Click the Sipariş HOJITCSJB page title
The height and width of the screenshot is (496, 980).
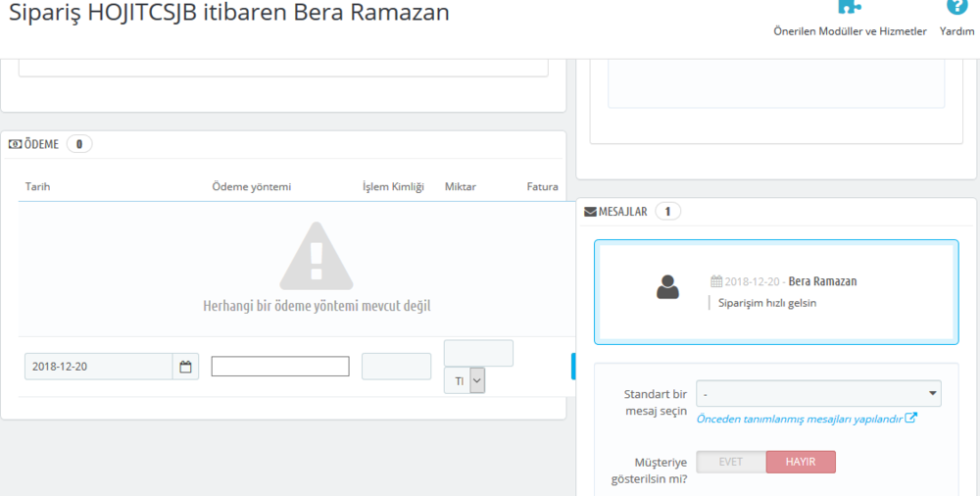(228, 12)
